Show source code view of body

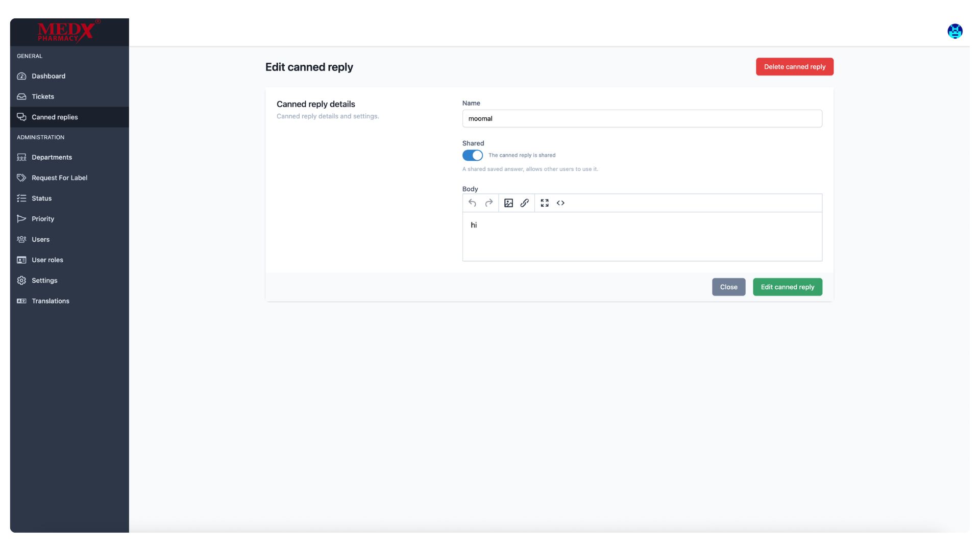coord(560,203)
